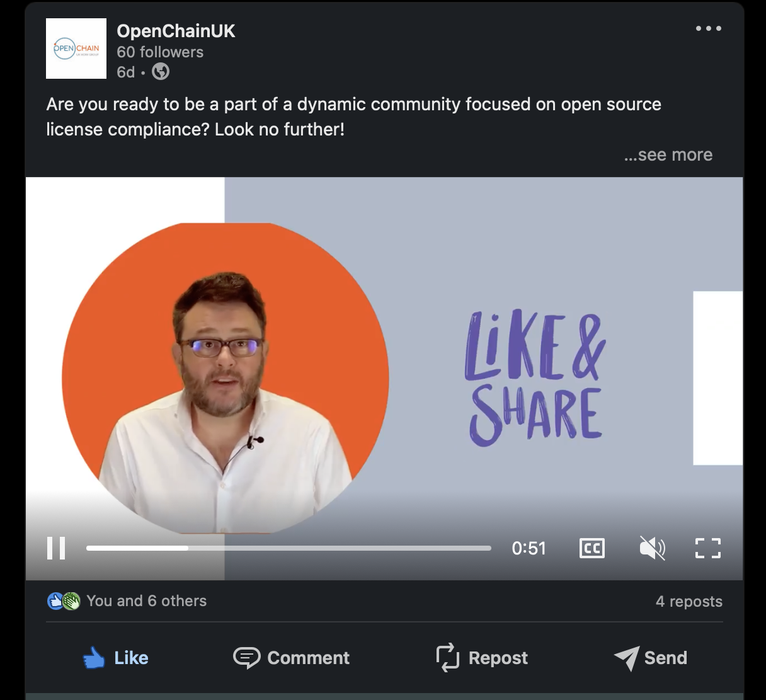
Task: Seek along the video progress bar
Action: pyautogui.click(x=289, y=548)
